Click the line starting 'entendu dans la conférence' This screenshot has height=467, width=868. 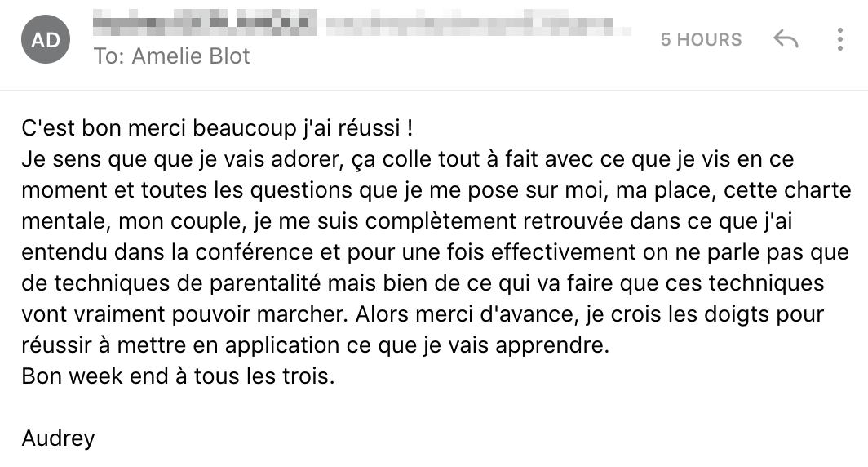[435, 252]
